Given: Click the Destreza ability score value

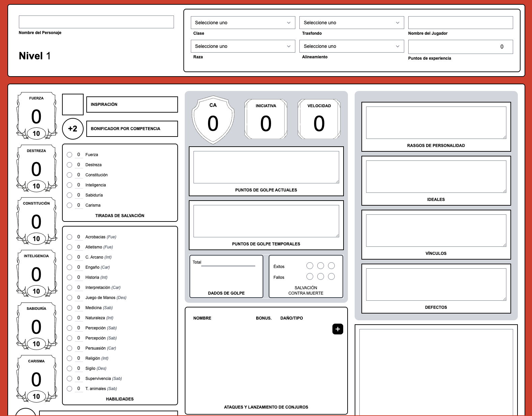Looking at the screenshot, I should pyautogui.click(x=36, y=169).
